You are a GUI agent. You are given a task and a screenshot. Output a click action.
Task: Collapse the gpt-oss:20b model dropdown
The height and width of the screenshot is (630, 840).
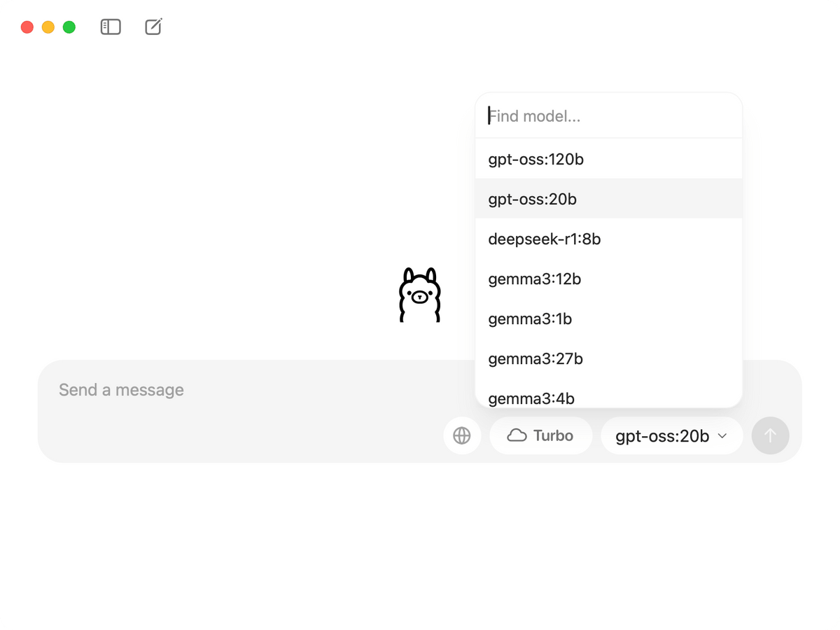[671, 435]
